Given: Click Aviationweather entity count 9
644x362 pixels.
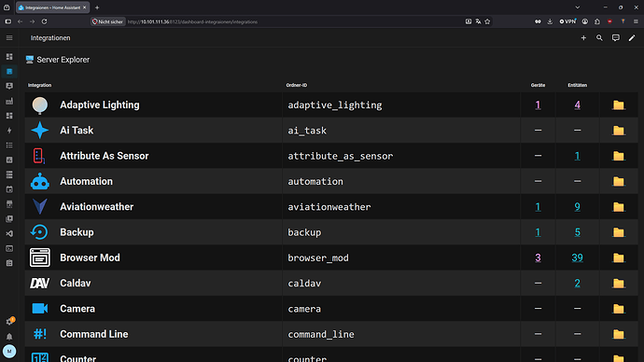Looking at the screenshot, I should click(577, 207).
